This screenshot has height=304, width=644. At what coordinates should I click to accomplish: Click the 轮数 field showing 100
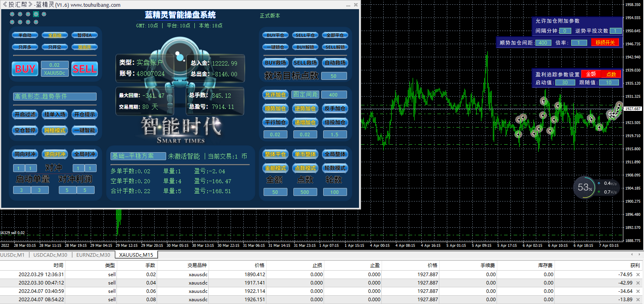pyautogui.click(x=335, y=192)
